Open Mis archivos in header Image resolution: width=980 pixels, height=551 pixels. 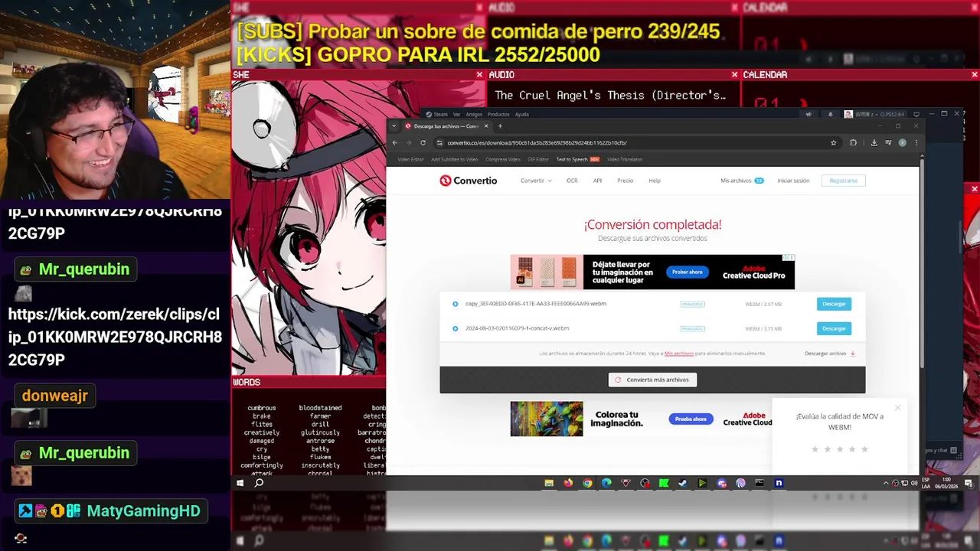[x=742, y=181]
